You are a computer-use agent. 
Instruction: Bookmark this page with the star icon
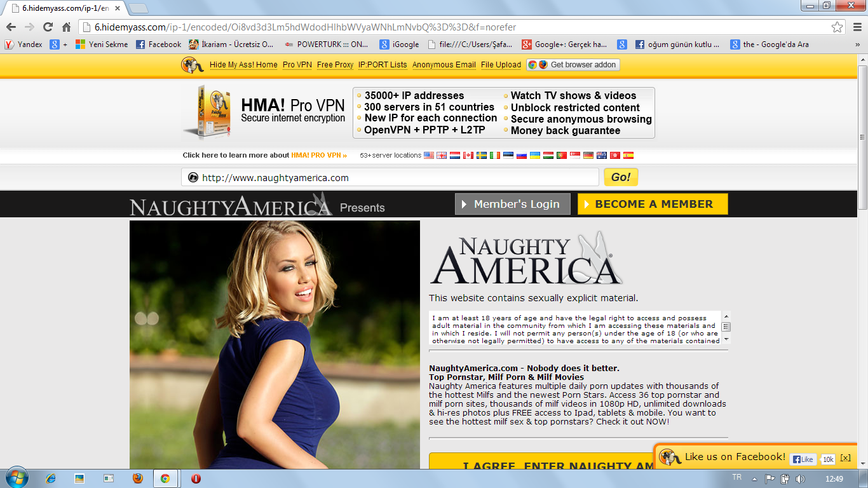[x=837, y=27]
